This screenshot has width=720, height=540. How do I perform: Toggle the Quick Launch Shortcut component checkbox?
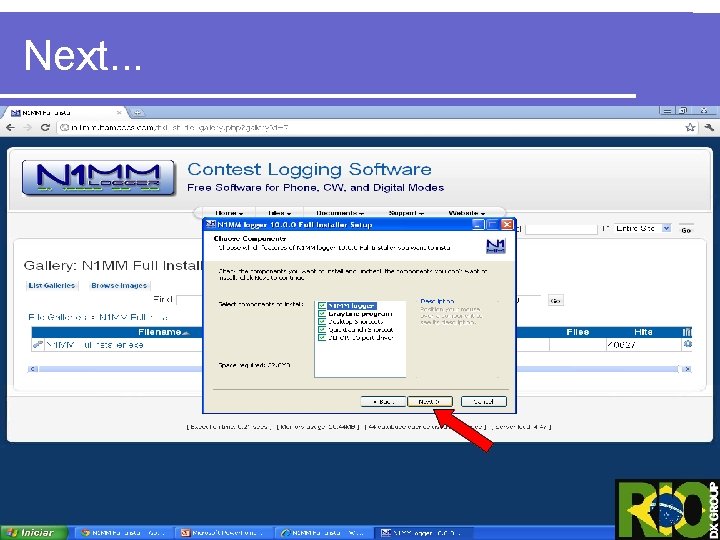(322, 329)
